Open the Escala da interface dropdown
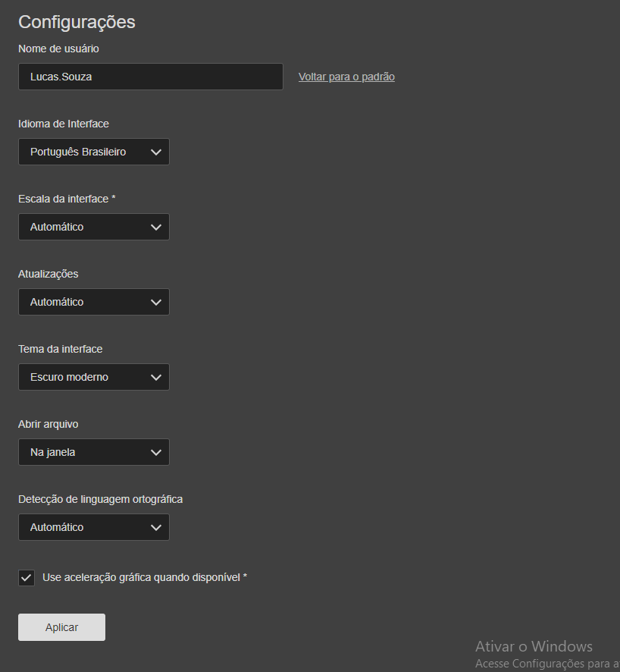The image size is (620, 672). click(x=93, y=227)
